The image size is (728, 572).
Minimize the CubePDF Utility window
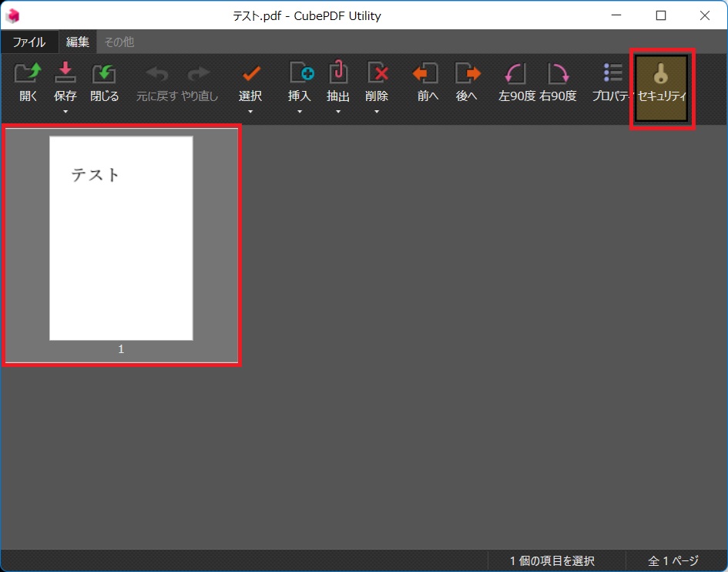pos(616,15)
